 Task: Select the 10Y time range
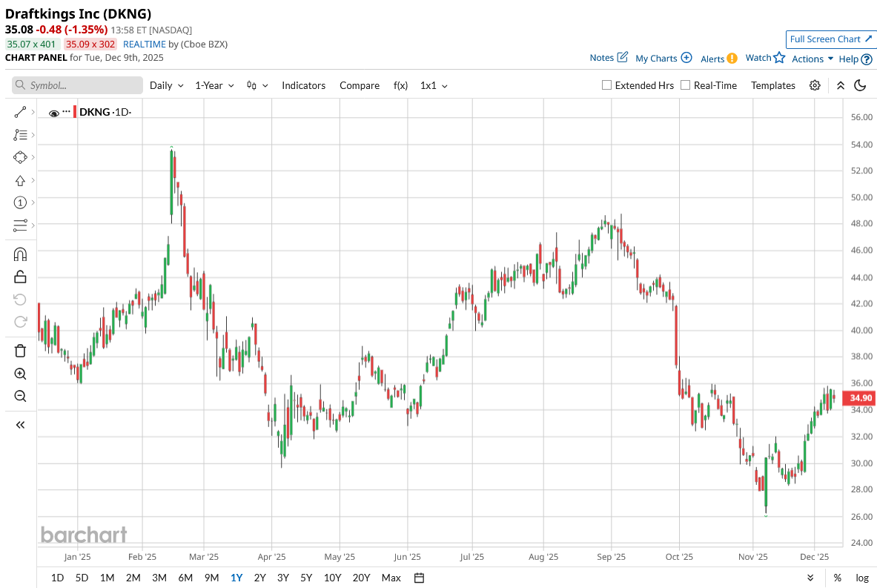coord(332,578)
